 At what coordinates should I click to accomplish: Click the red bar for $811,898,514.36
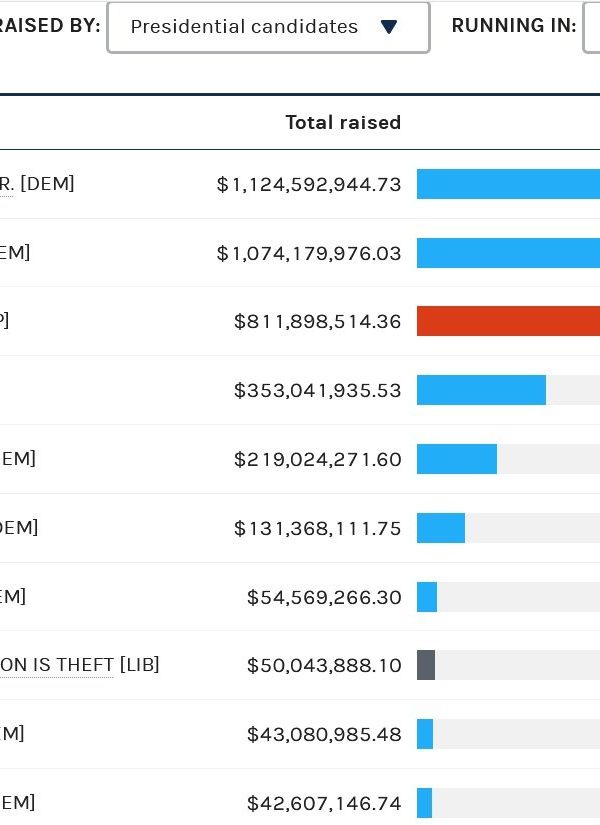pyautogui.click(x=508, y=321)
